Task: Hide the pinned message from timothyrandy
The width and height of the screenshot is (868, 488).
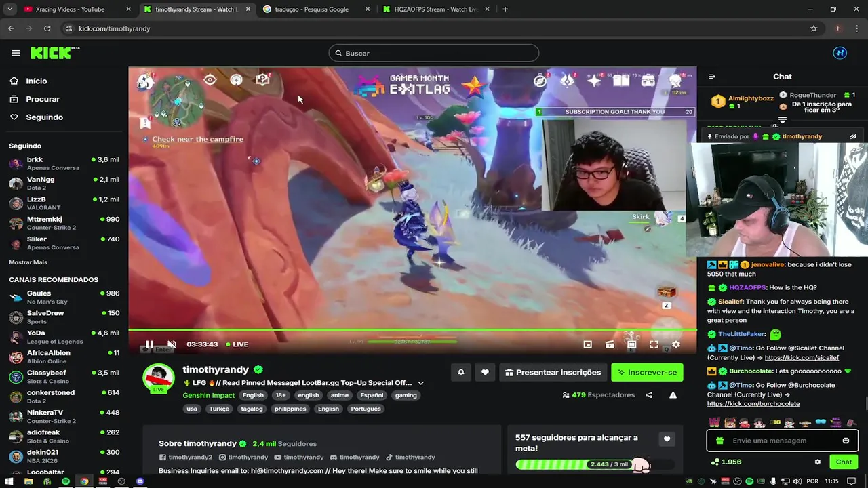Action: tap(854, 136)
